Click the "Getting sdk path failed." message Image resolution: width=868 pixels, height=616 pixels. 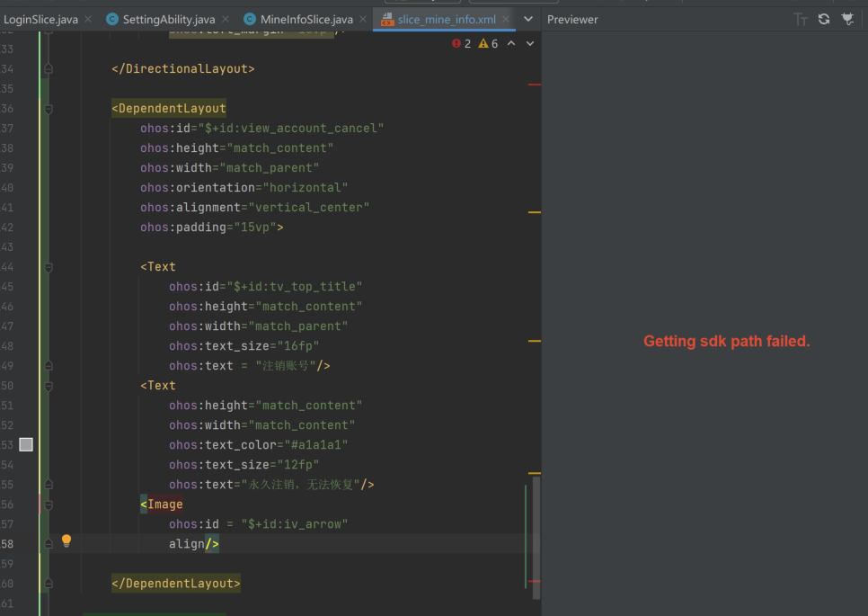(x=726, y=341)
